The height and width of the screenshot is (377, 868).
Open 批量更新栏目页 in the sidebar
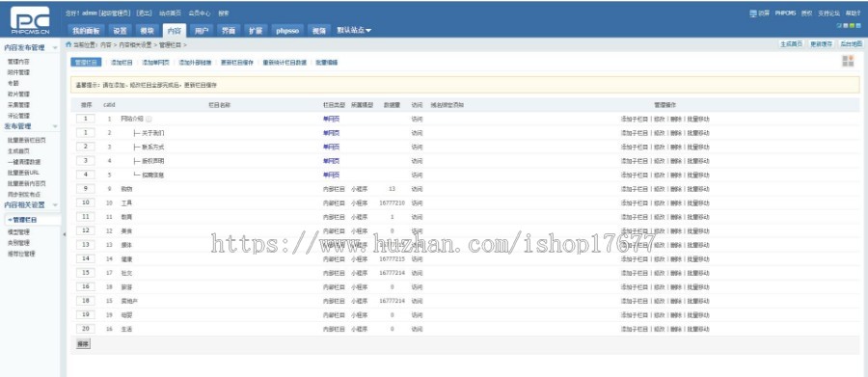point(27,140)
